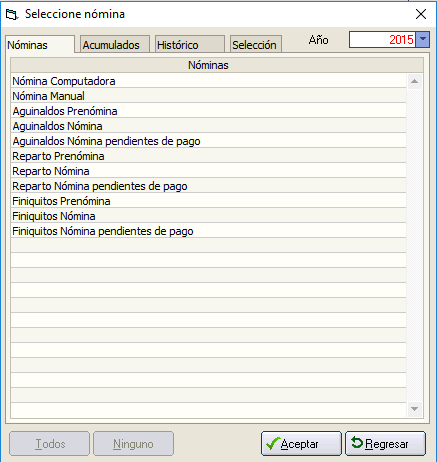Screen dimensions: 437x462
Task: Click the Todos button
Action: (x=50, y=444)
